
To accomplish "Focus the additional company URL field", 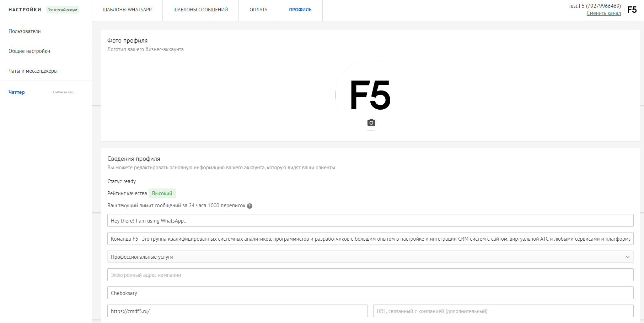I will [503, 311].
